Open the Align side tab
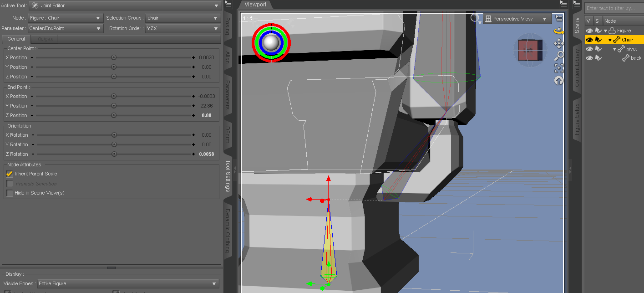 point(228,57)
